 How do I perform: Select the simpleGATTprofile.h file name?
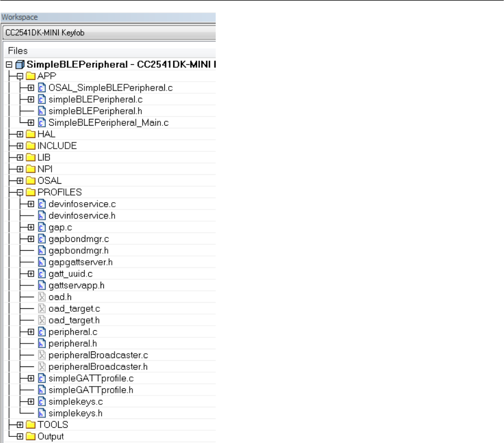tap(91, 390)
